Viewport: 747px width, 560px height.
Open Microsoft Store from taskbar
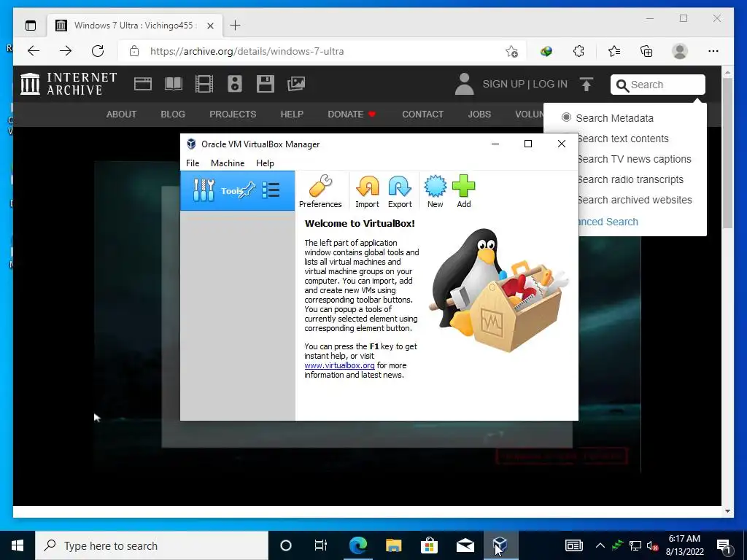click(x=429, y=545)
